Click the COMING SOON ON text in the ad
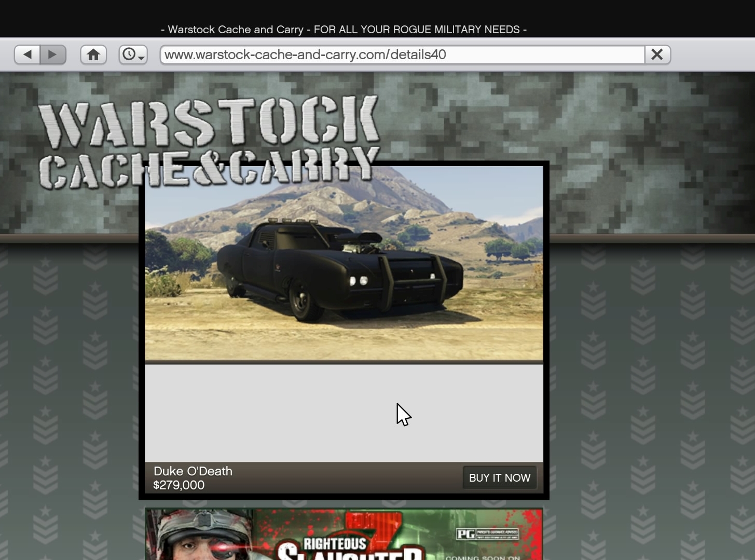This screenshot has width=755, height=560. point(483,557)
